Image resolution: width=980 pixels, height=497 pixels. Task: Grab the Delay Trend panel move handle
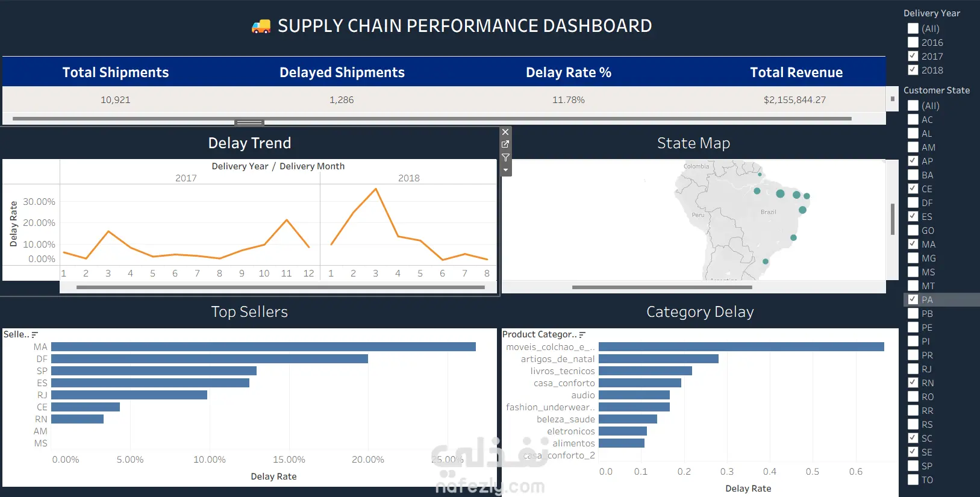[x=249, y=122]
